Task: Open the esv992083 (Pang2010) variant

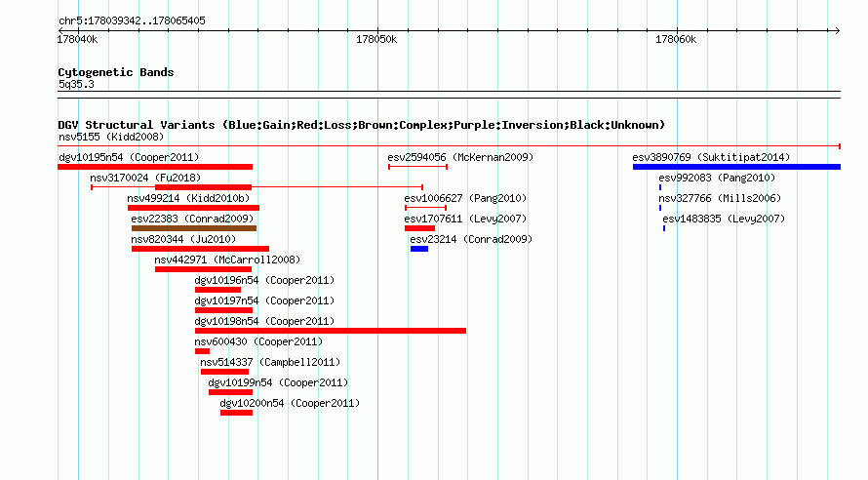Action: 717,178
